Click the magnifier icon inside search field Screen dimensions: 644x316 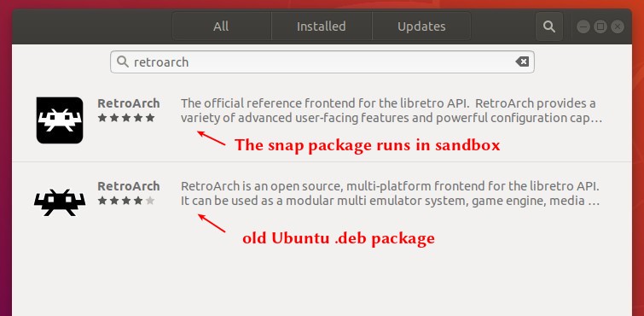122,61
